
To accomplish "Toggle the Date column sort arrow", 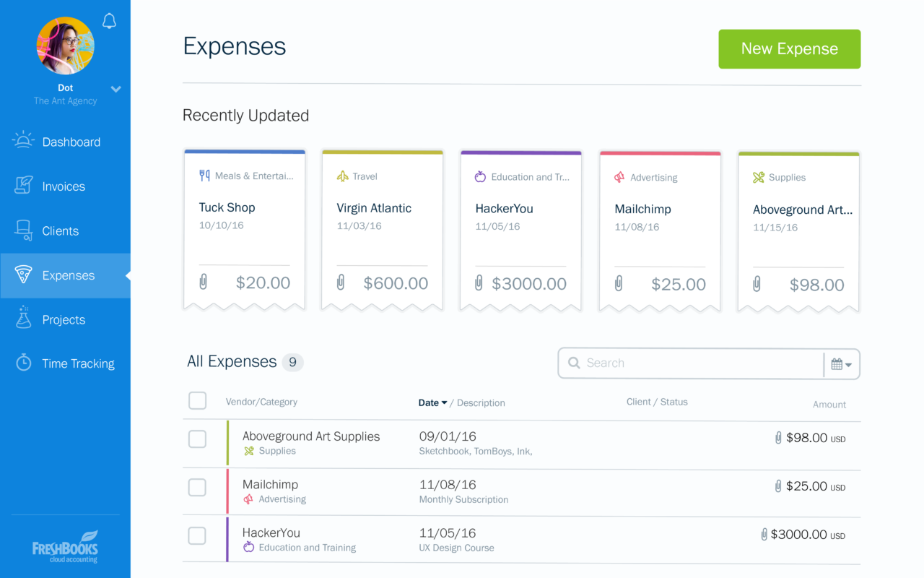I will [x=444, y=403].
